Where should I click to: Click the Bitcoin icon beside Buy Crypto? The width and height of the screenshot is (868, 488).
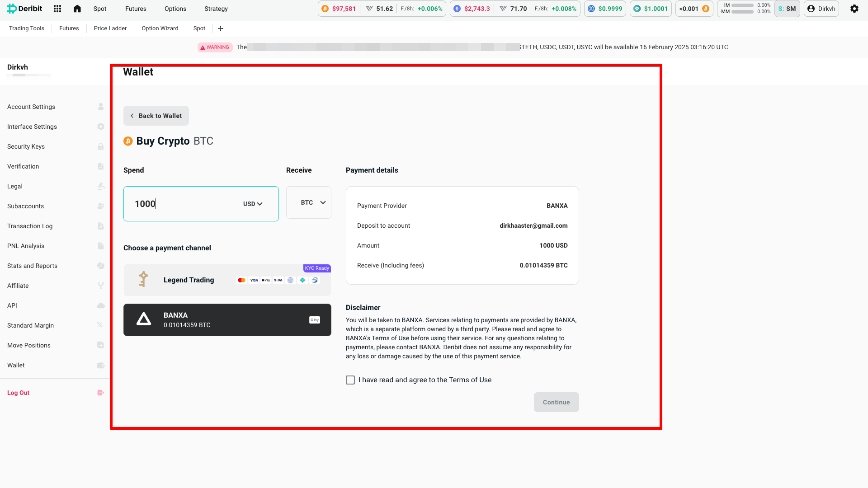click(128, 141)
